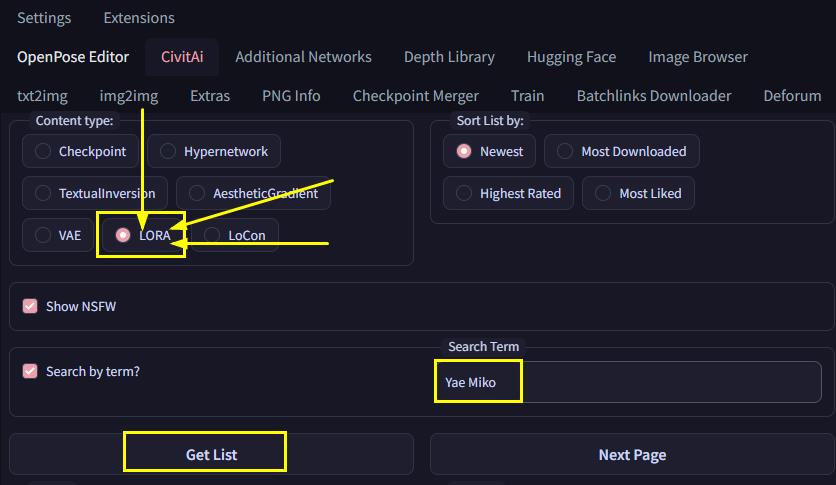This screenshot has width=836, height=485.
Task: Switch to the Checkpoint Merger tab
Action: click(x=415, y=96)
